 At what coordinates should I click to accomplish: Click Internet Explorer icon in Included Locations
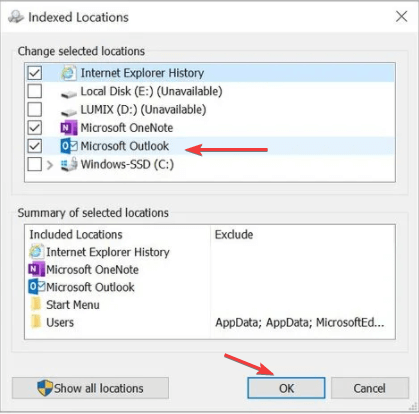(36, 252)
